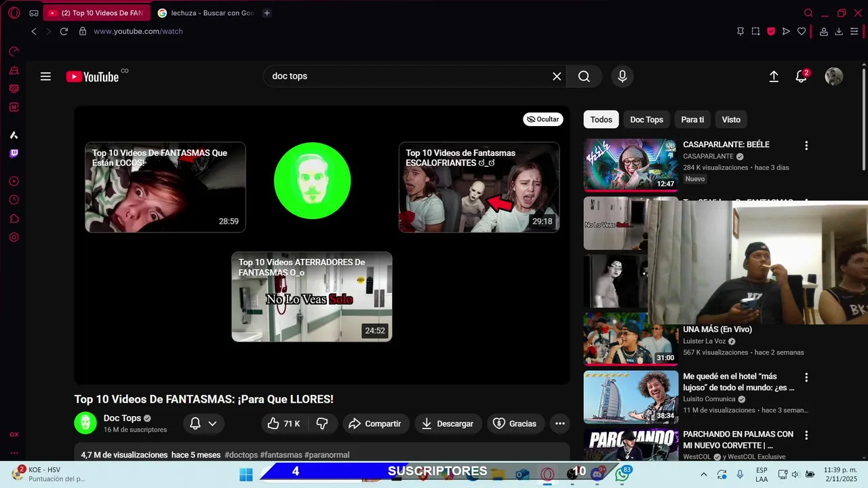Image resolution: width=868 pixels, height=488 pixels.
Task: Open green Doc Tops end screen avatar
Action: click(x=312, y=181)
